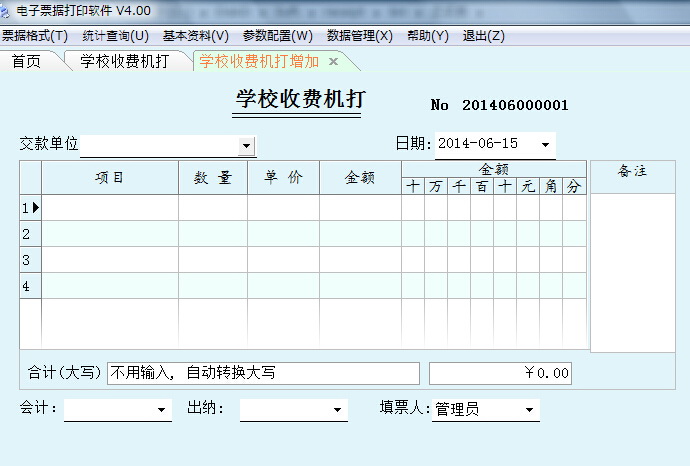Click the date value 2014-06-15
Viewport: 690px width, 466px height.
click(x=478, y=143)
